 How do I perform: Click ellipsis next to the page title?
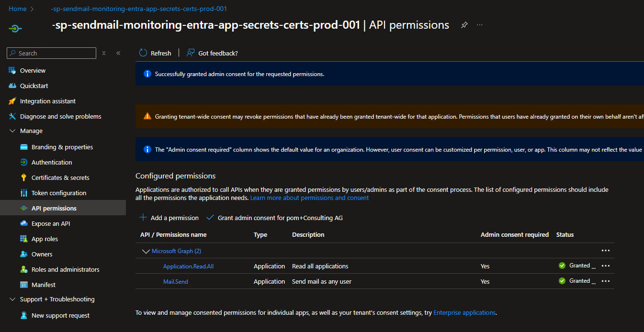[x=480, y=25]
